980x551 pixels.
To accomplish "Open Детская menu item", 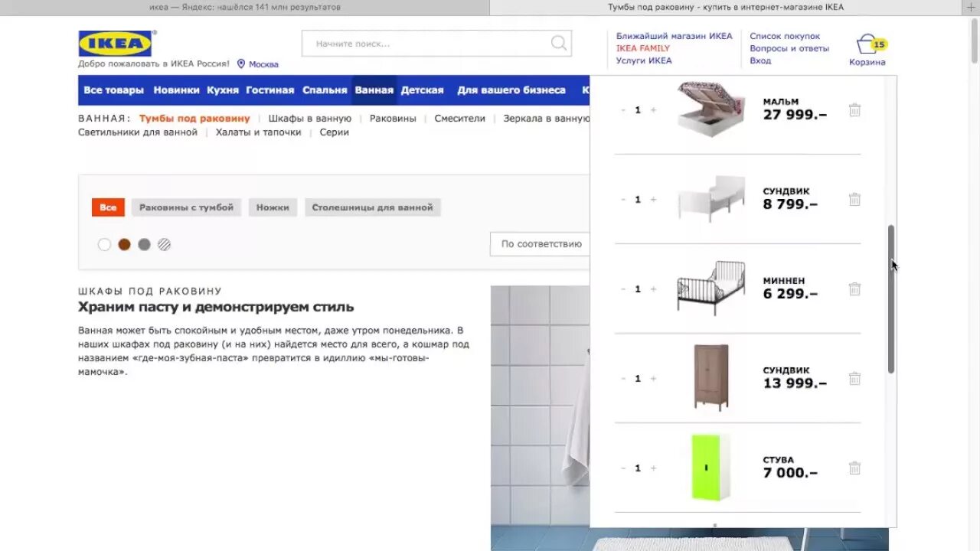I will click(x=422, y=90).
